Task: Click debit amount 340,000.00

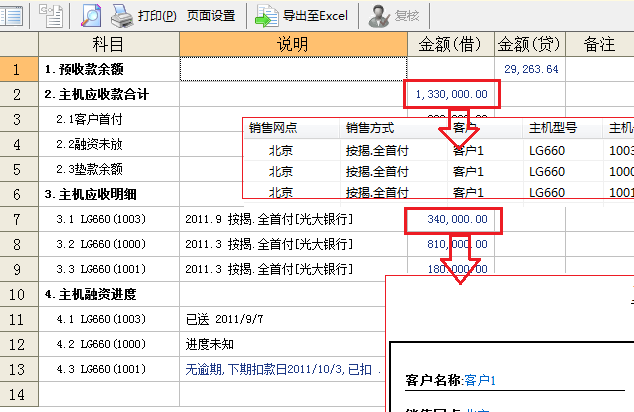Action: pos(457,219)
